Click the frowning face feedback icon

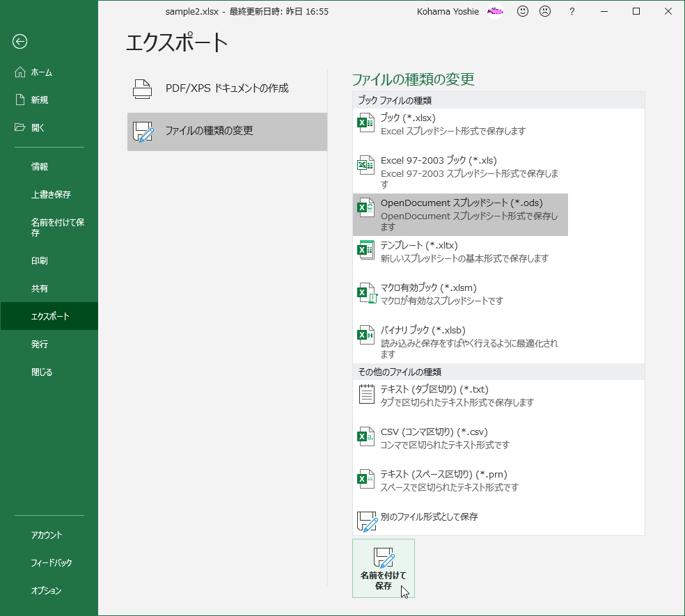(545, 11)
